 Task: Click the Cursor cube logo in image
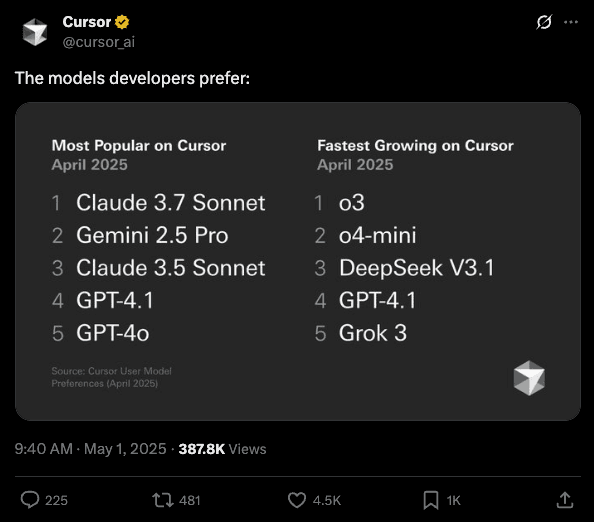[529, 378]
